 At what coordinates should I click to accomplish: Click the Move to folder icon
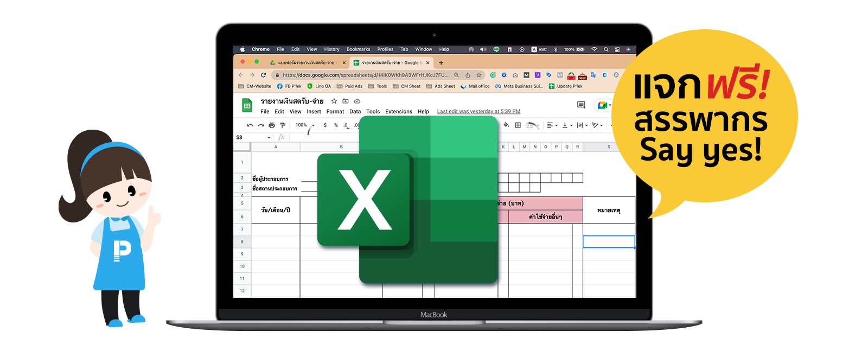pyautogui.click(x=346, y=101)
